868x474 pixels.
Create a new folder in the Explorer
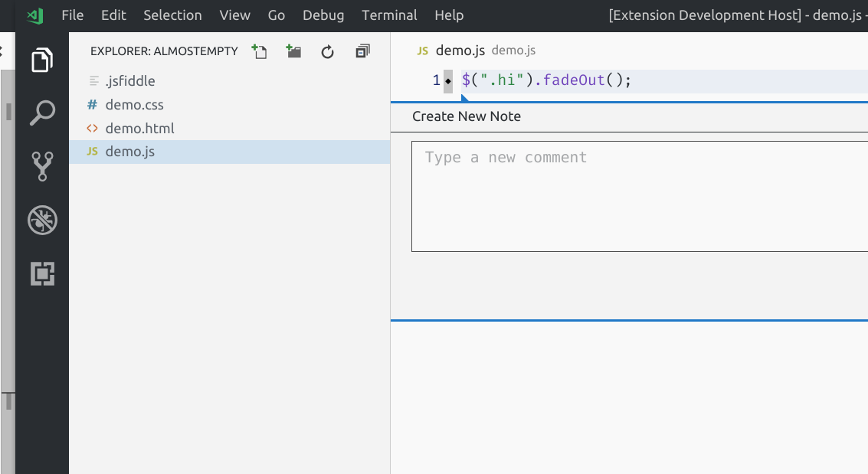pyautogui.click(x=293, y=51)
